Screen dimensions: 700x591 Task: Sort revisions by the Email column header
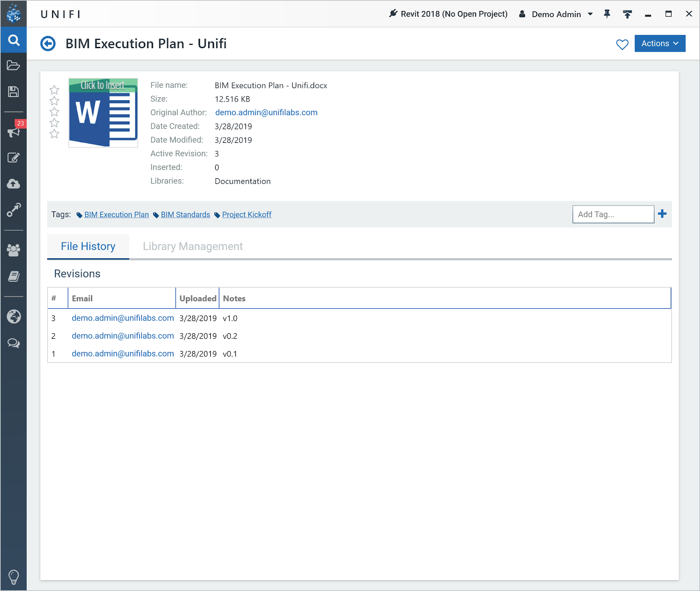(x=122, y=298)
